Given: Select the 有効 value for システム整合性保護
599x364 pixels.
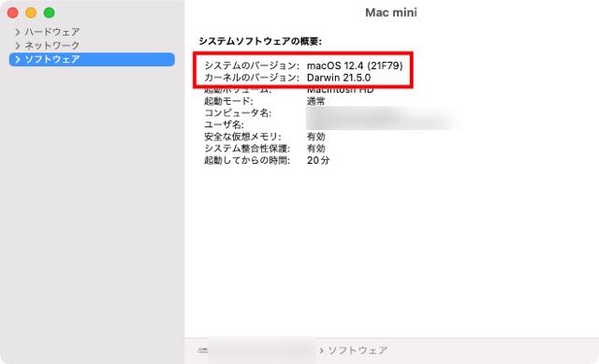Looking at the screenshot, I should 316,149.
